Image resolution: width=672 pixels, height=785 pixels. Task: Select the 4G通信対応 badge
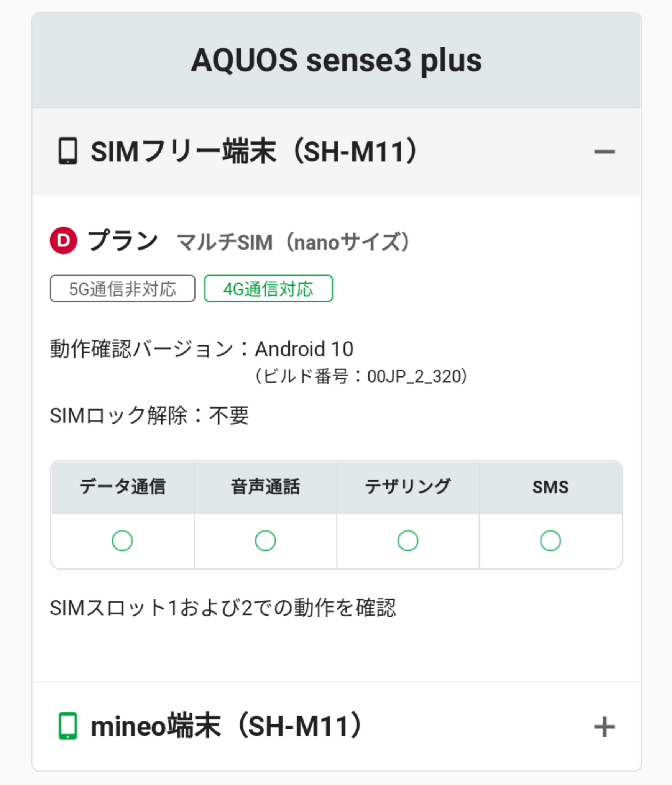tap(268, 289)
